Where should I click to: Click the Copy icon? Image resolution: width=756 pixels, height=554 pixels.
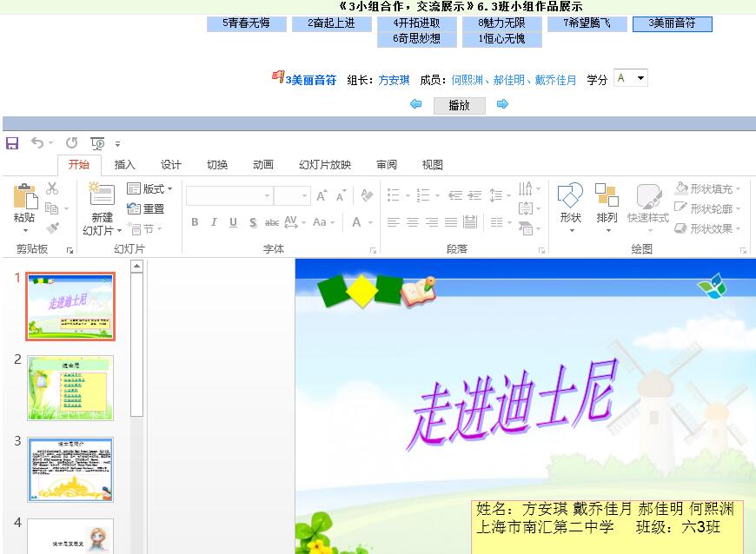pyautogui.click(x=51, y=208)
